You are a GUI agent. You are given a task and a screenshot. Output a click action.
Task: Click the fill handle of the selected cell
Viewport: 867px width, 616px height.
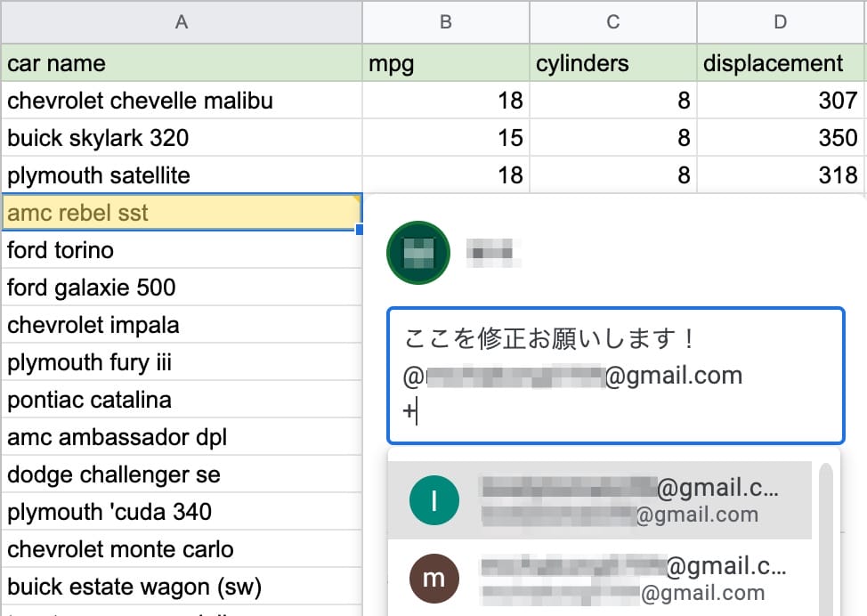pyautogui.click(x=360, y=230)
